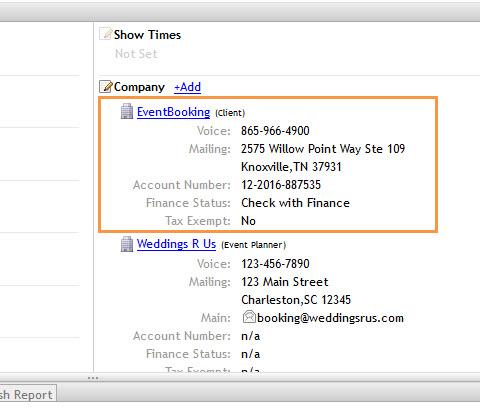Viewport: 480px width, 414px height.
Task: Click the EventBooking Finance Status label
Action: pyautogui.click(x=188, y=203)
